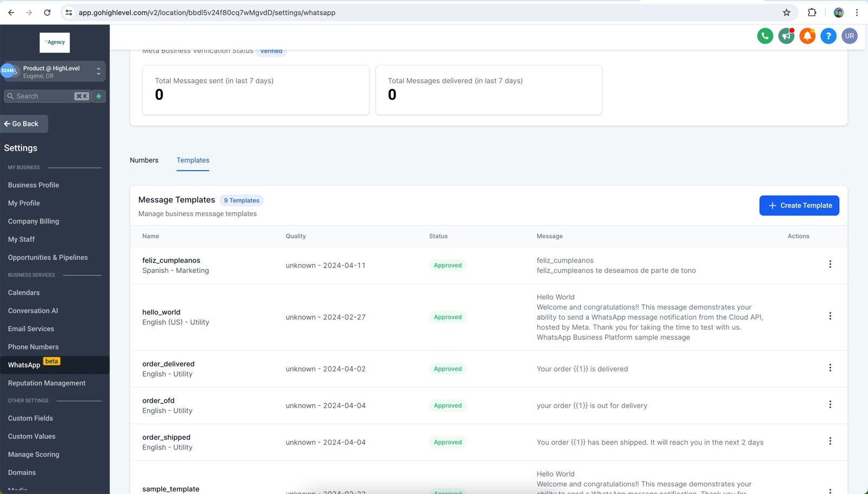Open actions menu for order_shipped template
Viewport: 868px width, 494px height.
coord(830,441)
